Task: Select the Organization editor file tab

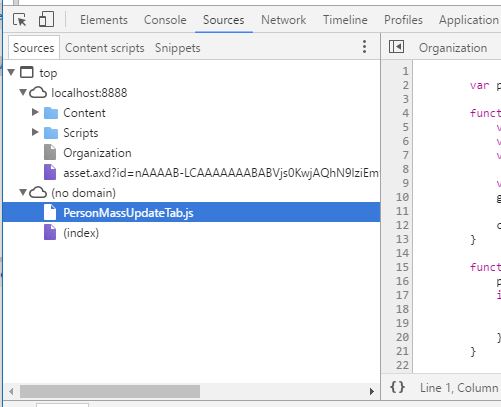Action: tap(453, 48)
